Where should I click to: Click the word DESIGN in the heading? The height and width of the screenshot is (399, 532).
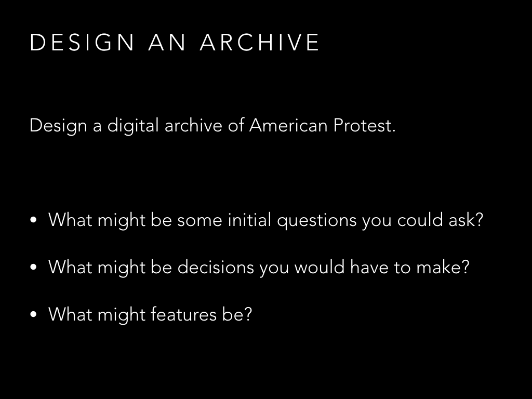tap(83, 43)
